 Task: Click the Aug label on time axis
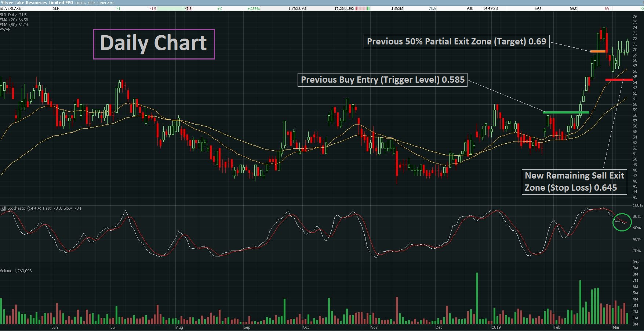coord(179,327)
